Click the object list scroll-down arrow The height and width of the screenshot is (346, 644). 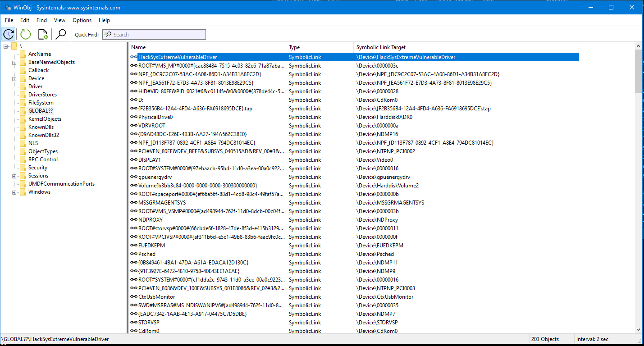(638, 330)
